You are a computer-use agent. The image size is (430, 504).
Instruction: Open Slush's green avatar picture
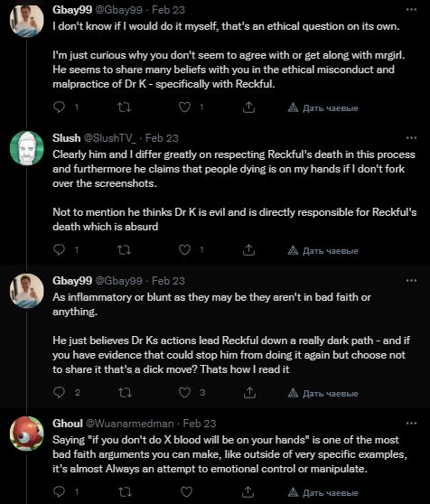coord(27,148)
